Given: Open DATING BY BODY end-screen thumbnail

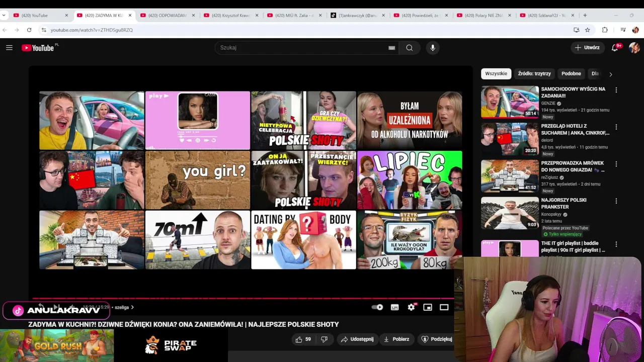Looking at the screenshot, I should (x=303, y=240).
